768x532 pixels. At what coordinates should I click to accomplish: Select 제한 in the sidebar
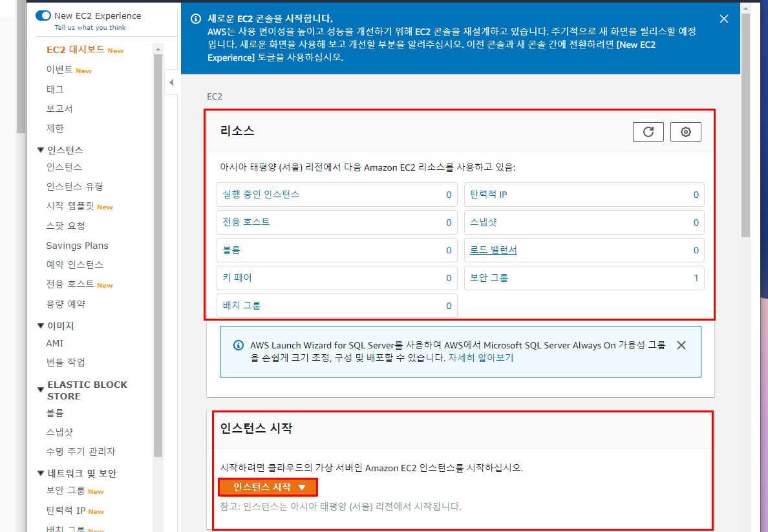[55, 129]
